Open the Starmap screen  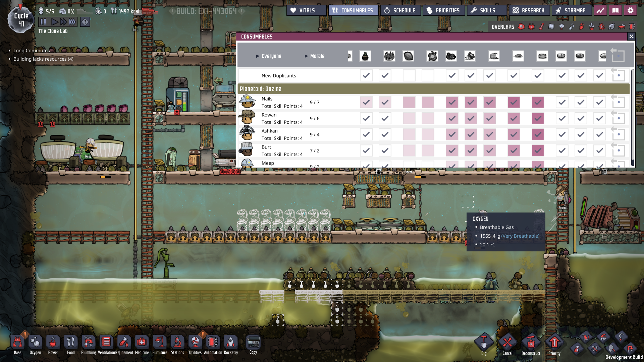point(571,10)
